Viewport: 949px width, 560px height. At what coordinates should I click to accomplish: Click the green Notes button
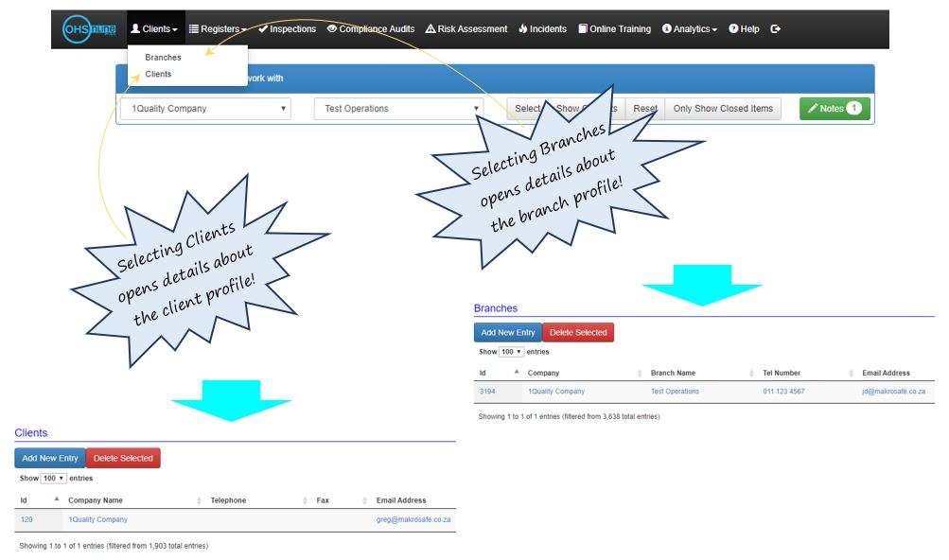833,109
